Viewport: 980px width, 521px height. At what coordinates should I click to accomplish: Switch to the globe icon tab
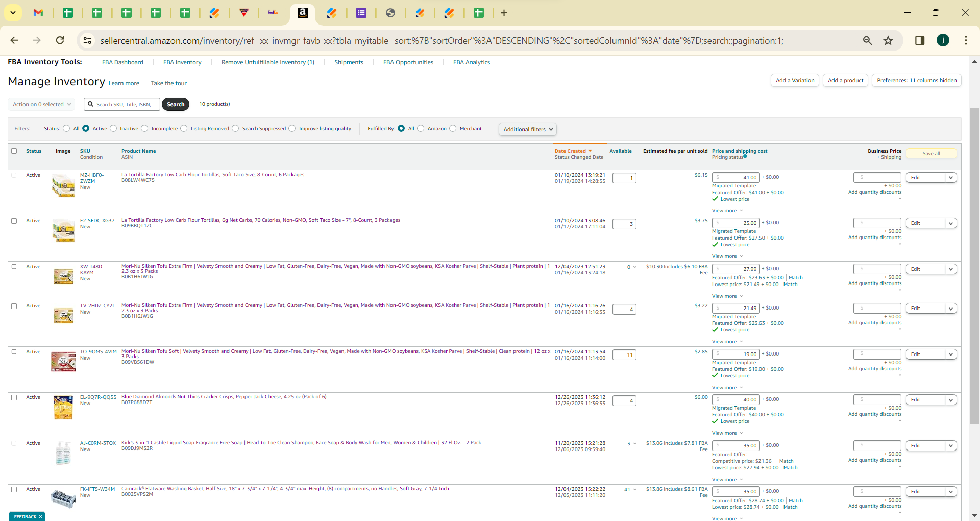pos(390,13)
